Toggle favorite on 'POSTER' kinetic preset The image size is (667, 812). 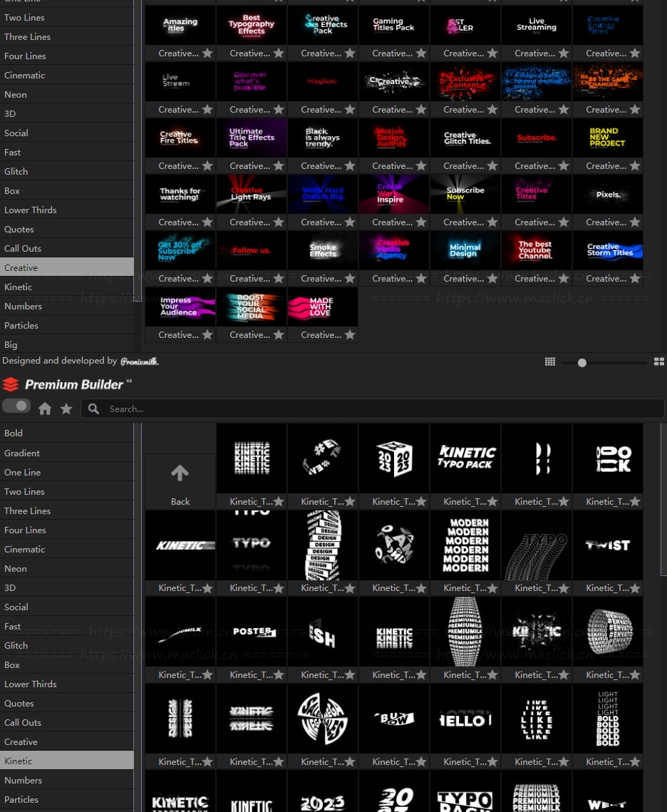[279, 675]
